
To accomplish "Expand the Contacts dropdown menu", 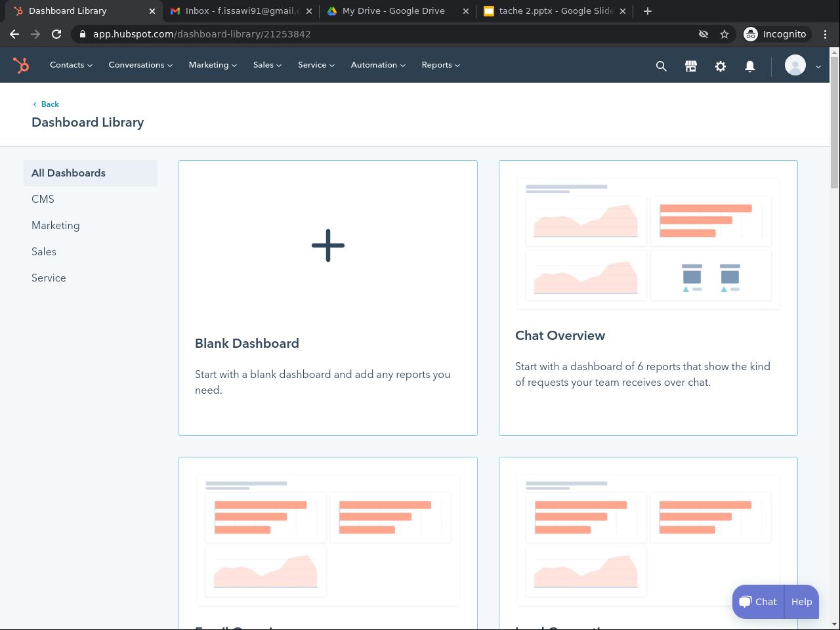I will point(71,65).
